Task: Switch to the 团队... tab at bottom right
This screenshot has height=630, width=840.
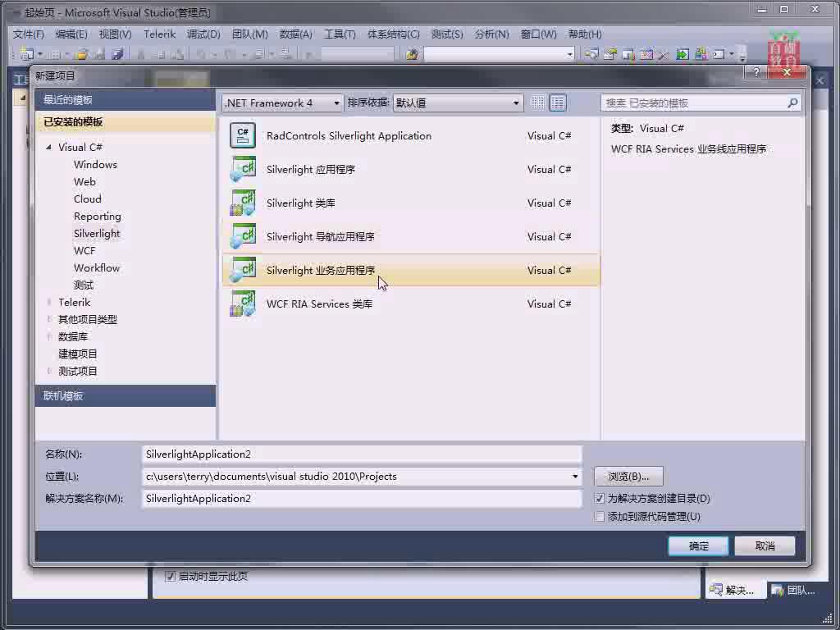Action: coord(794,590)
